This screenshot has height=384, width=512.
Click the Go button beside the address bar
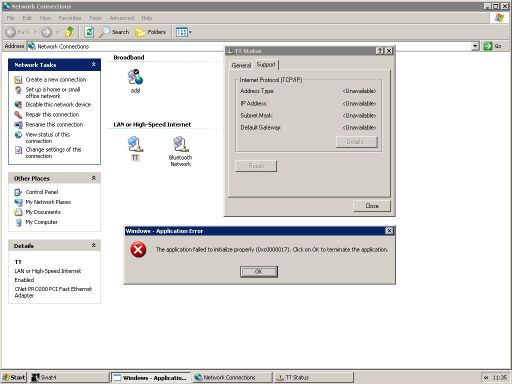492,46
